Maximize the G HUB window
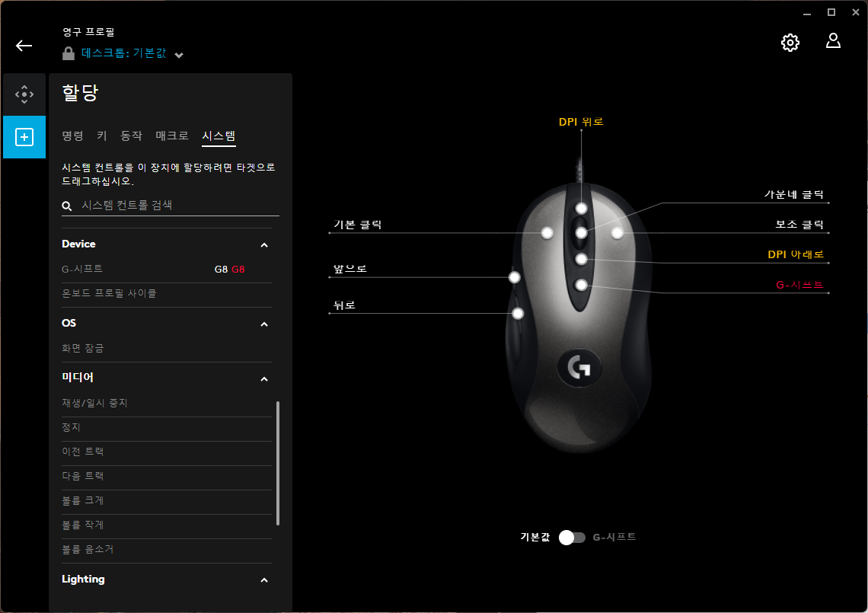Image resolution: width=868 pixels, height=613 pixels. tap(831, 12)
